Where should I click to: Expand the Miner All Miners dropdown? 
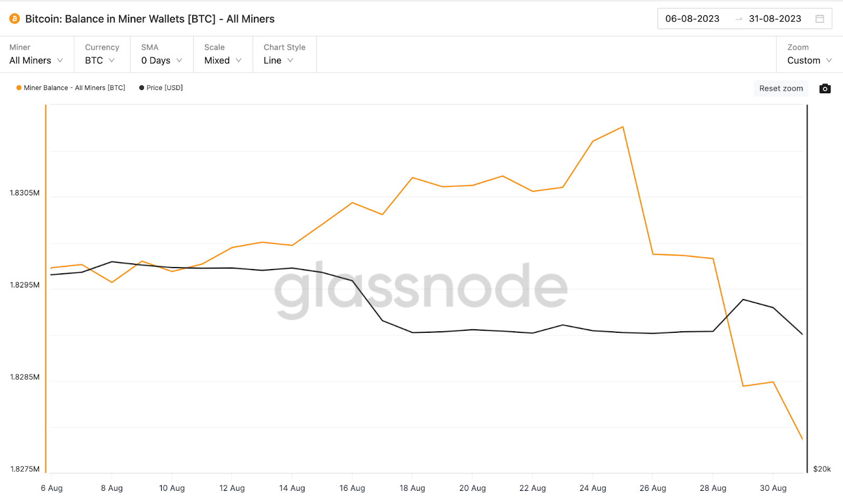click(36, 54)
